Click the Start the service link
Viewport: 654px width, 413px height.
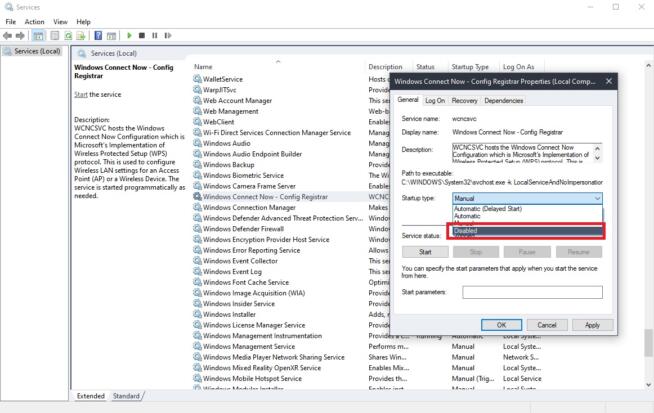(x=81, y=95)
